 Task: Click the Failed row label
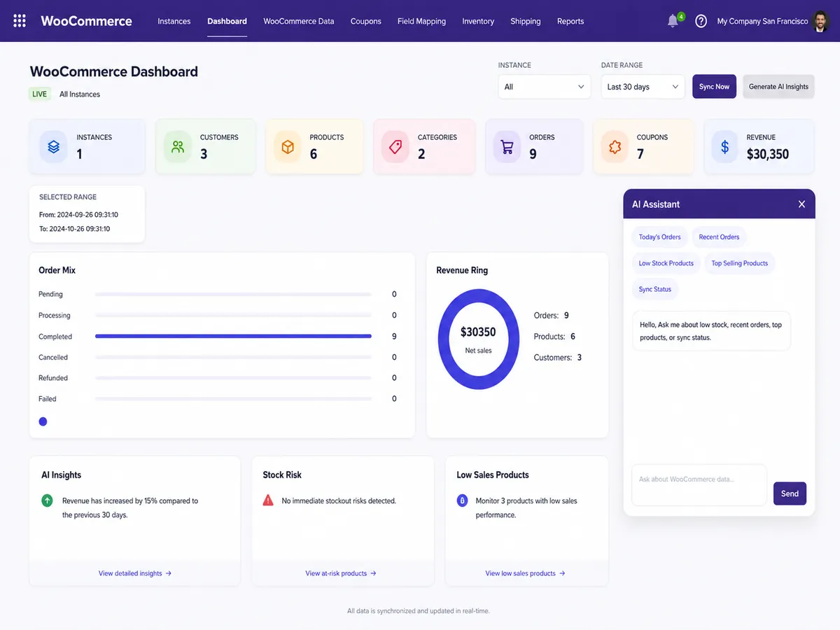(48, 399)
